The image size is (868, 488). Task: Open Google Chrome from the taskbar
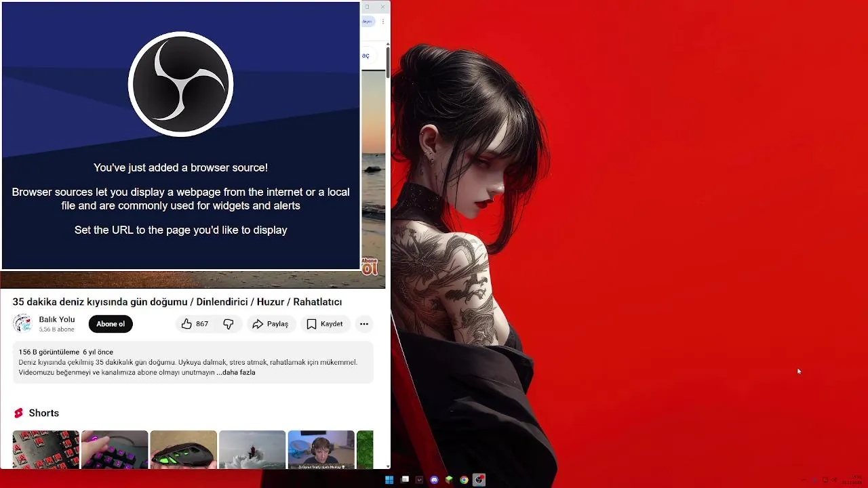[x=464, y=480]
